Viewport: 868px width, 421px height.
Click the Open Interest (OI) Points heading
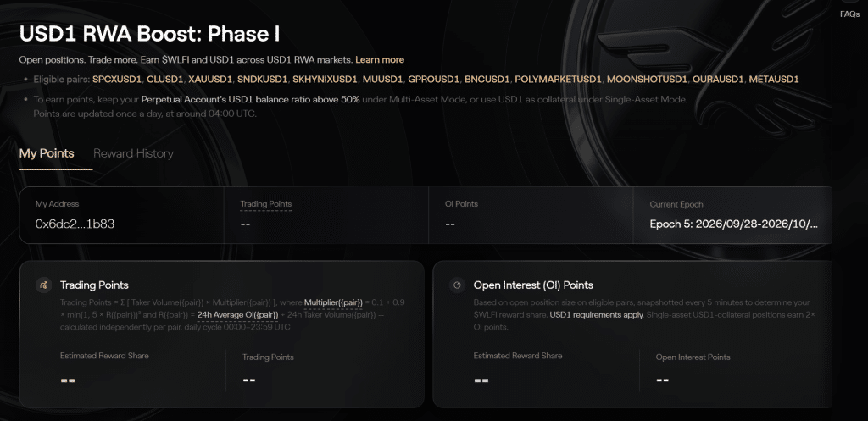tap(533, 285)
